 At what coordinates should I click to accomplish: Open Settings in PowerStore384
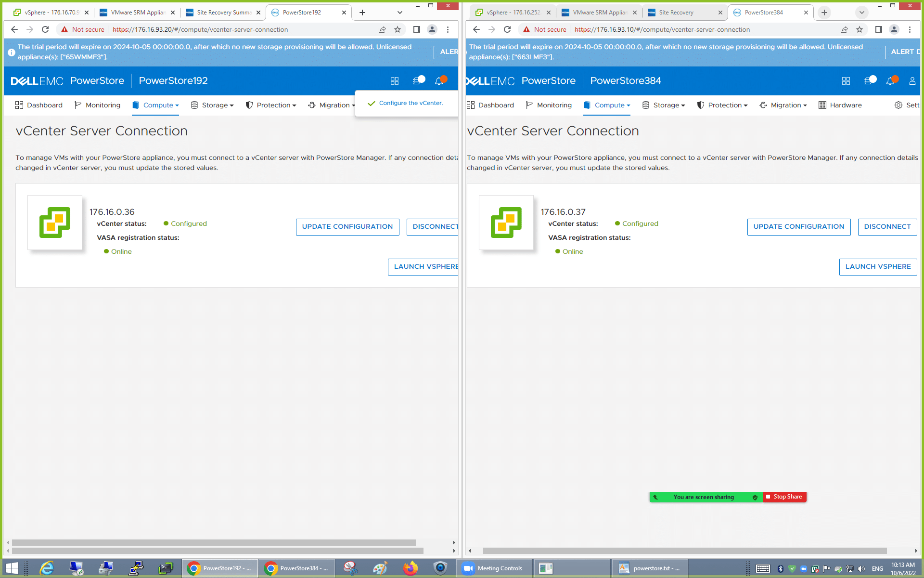pyautogui.click(x=907, y=105)
